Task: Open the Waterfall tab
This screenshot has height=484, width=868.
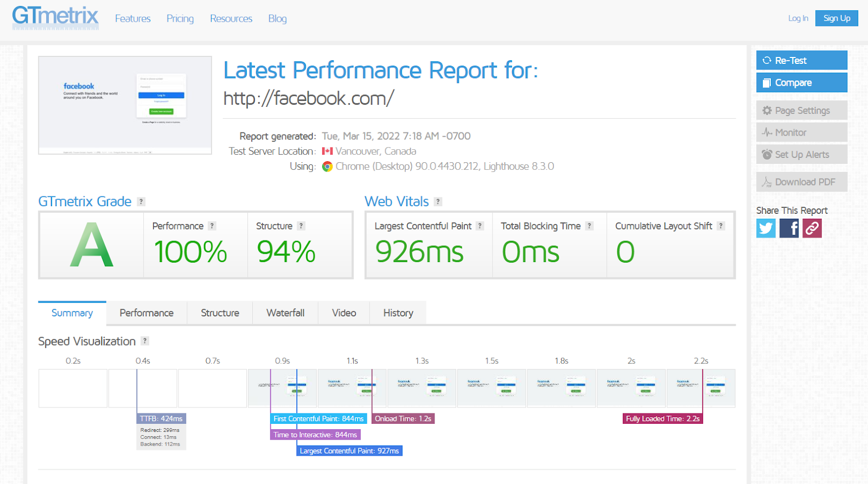Action: pos(285,313)
